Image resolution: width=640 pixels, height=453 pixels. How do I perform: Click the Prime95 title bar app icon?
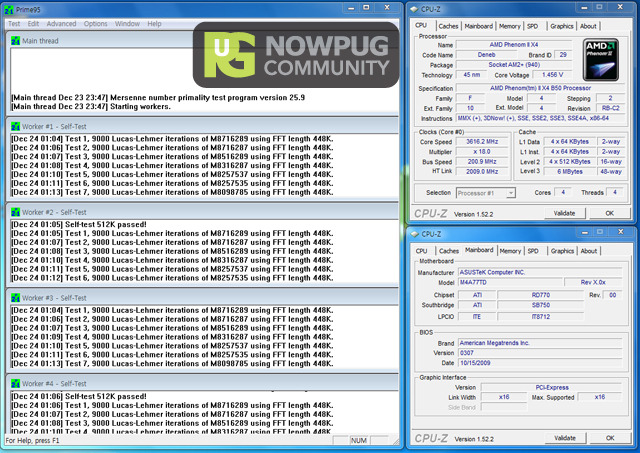[9, 9]
